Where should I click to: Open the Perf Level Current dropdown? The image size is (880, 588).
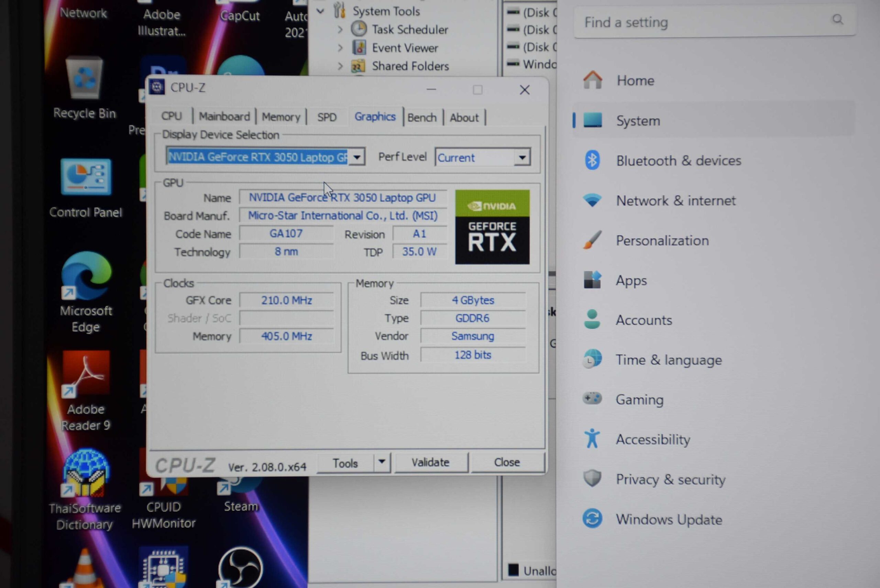point(522,157)
